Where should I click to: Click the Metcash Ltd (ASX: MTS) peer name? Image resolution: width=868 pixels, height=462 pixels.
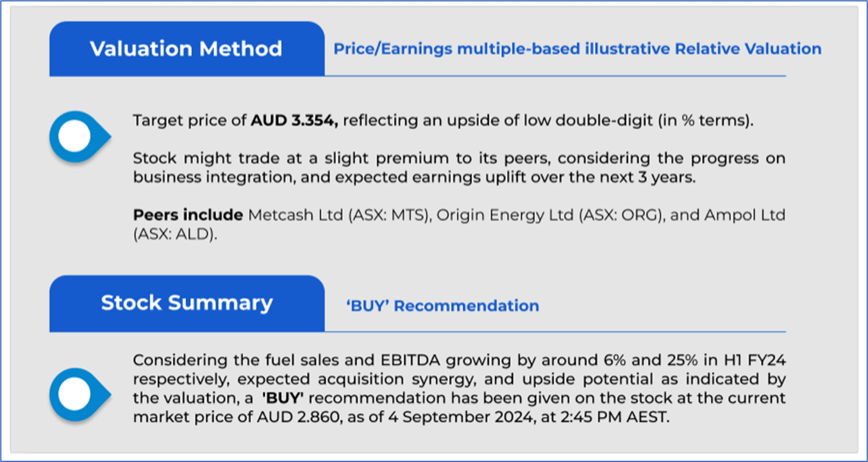338,215
